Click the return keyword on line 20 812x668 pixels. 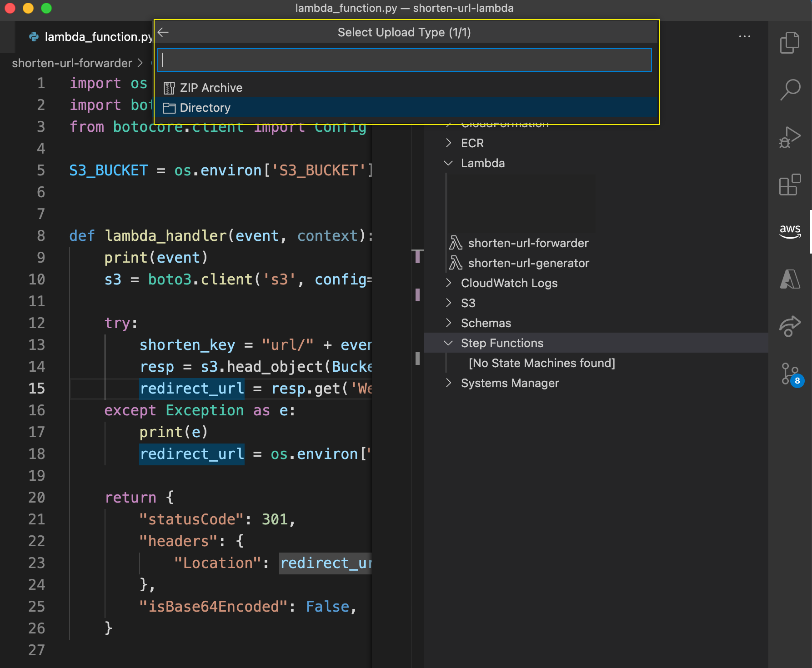coord(130,498)
